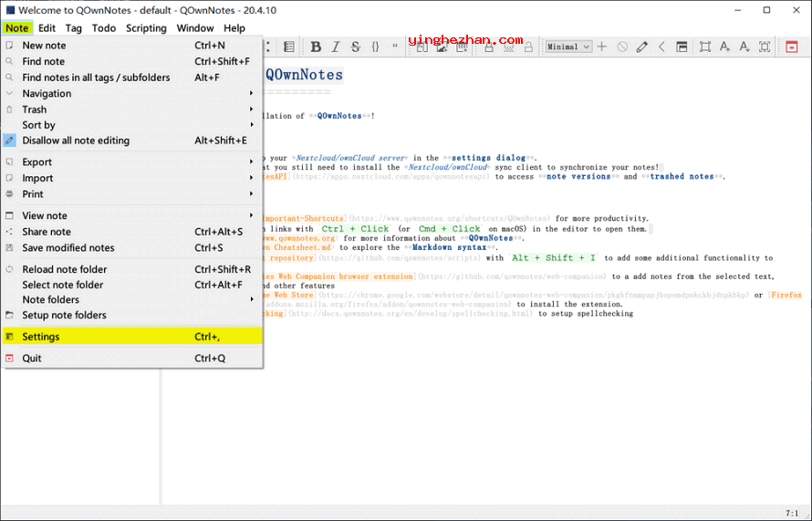The width and height of the screenshot is (812, 521).
Task: Toggle fullscreen with the framed-square icon
Action: [765, 47]
